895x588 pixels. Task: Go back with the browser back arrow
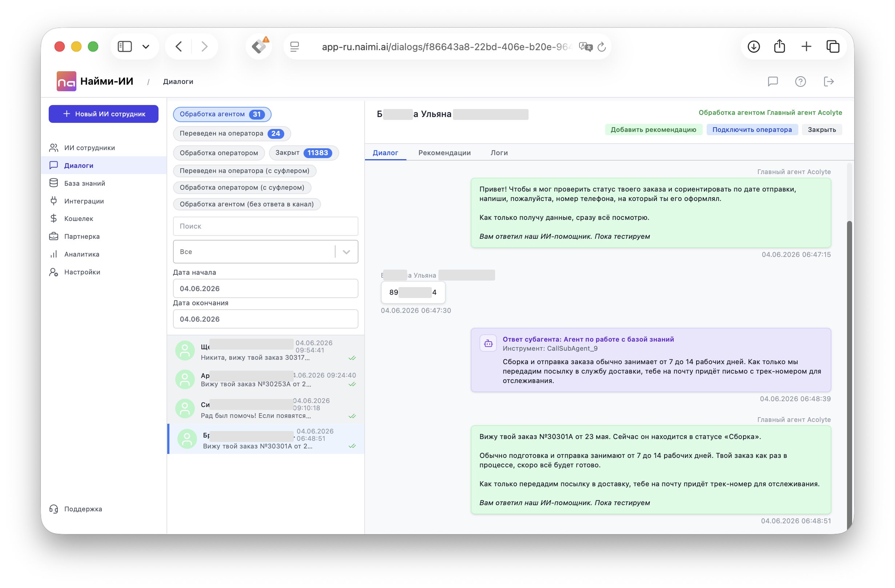coord(179,47)
